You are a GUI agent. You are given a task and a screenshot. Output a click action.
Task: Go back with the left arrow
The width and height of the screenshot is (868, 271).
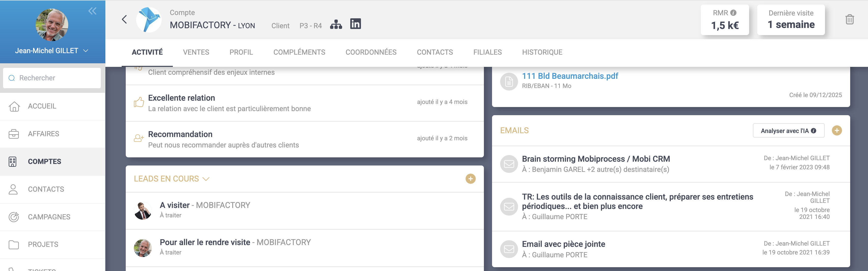(124, 20)
